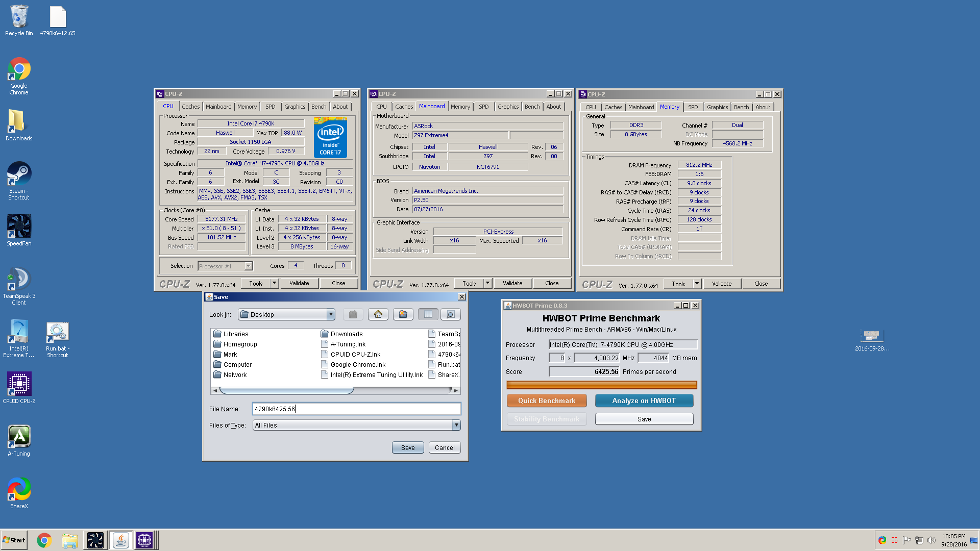Select the Network folder in file list
This screenshot has height=551, width=980.
[230, 374]
